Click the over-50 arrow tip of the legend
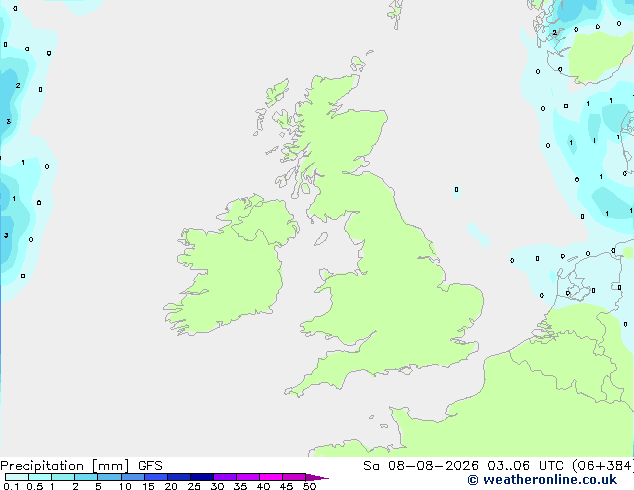The width and height of the screenshot is (634, 490). [x=317, y=477]
